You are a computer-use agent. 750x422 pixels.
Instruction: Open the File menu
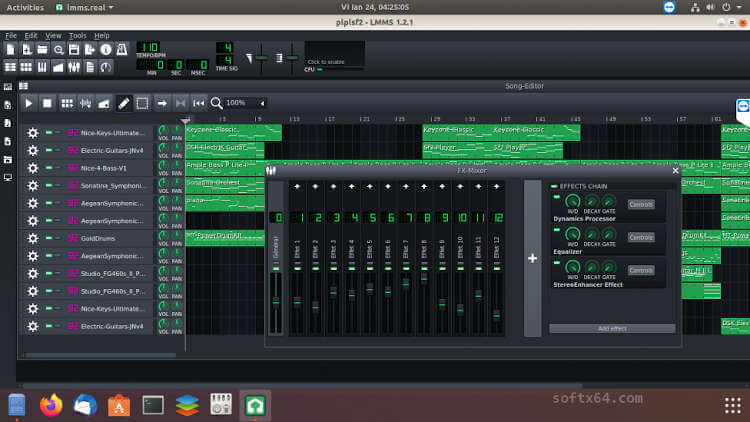11,35
